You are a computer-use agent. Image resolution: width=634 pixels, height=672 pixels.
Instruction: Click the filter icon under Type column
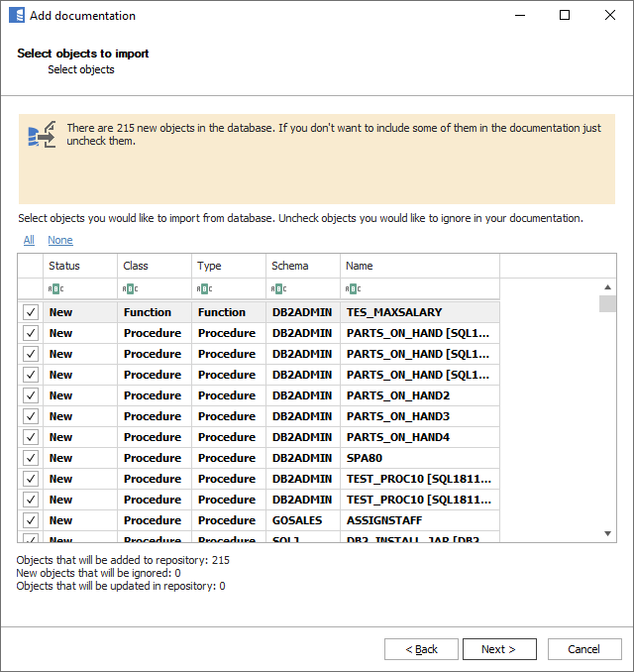[x=204, y=289]
